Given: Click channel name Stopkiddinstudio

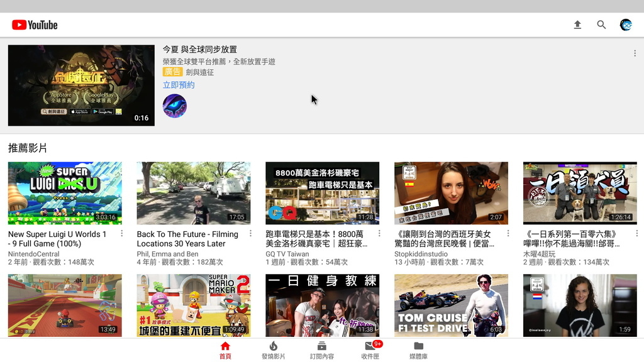Looking at the screenshot, I should point(421,254).
